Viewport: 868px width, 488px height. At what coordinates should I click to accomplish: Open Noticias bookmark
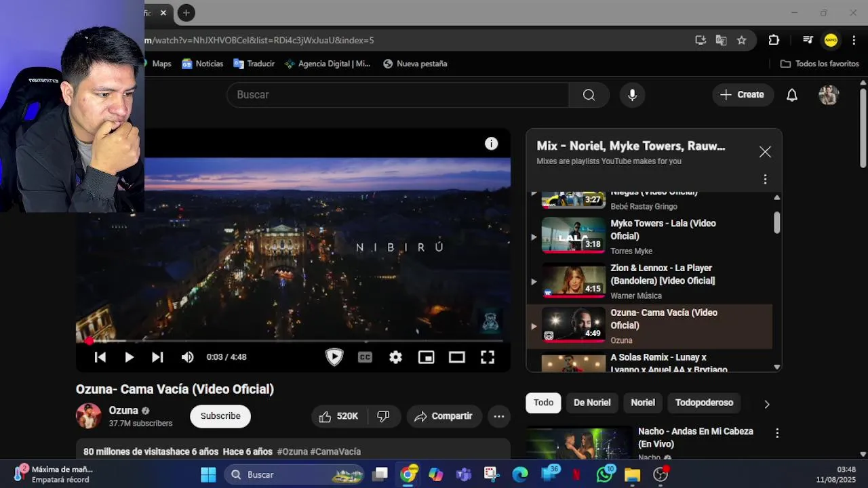(202, 64)
